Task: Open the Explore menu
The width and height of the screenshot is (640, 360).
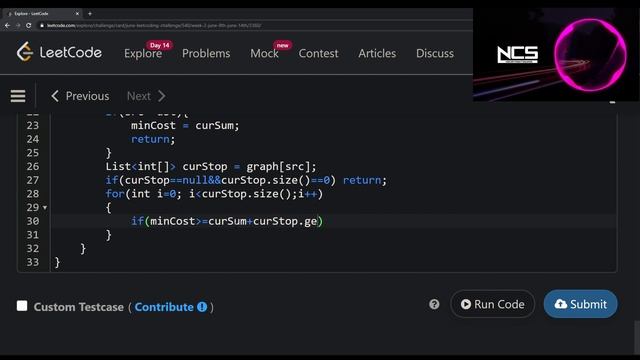Action: point(143,53)
